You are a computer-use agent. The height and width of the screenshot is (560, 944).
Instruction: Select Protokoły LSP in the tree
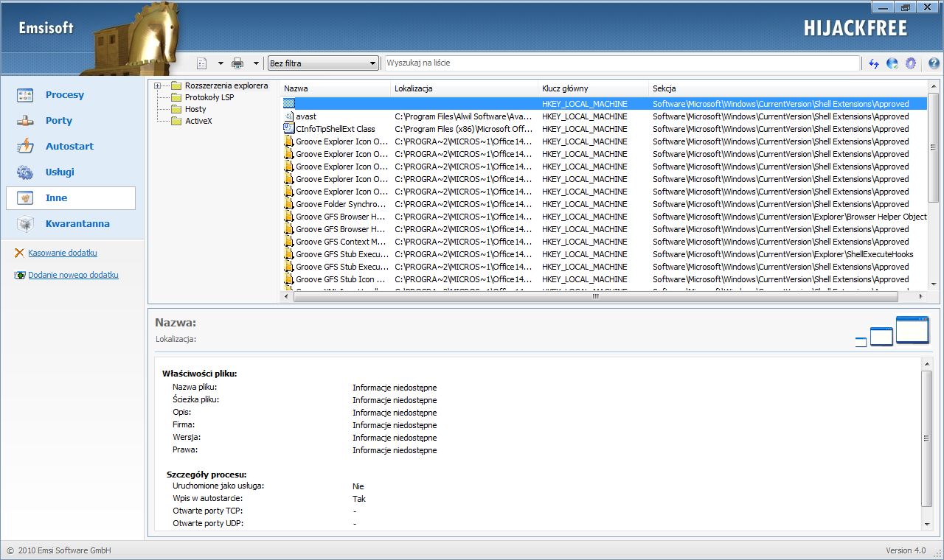209,97
